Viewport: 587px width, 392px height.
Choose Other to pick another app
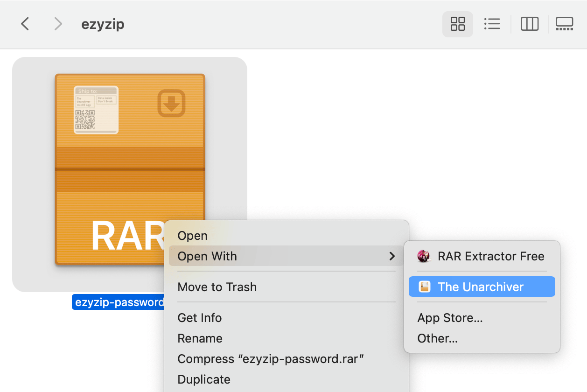pyautogui.click(x=437, y=338)
